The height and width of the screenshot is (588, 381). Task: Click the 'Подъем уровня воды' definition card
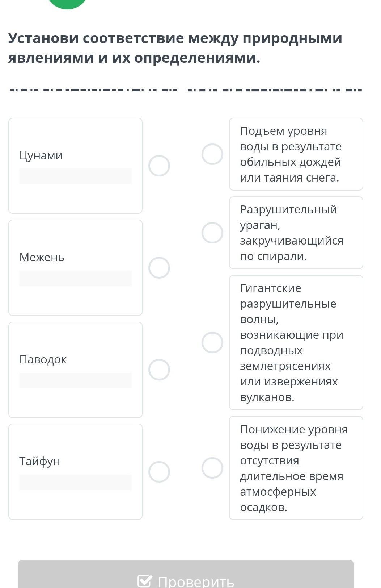point(296,154)
